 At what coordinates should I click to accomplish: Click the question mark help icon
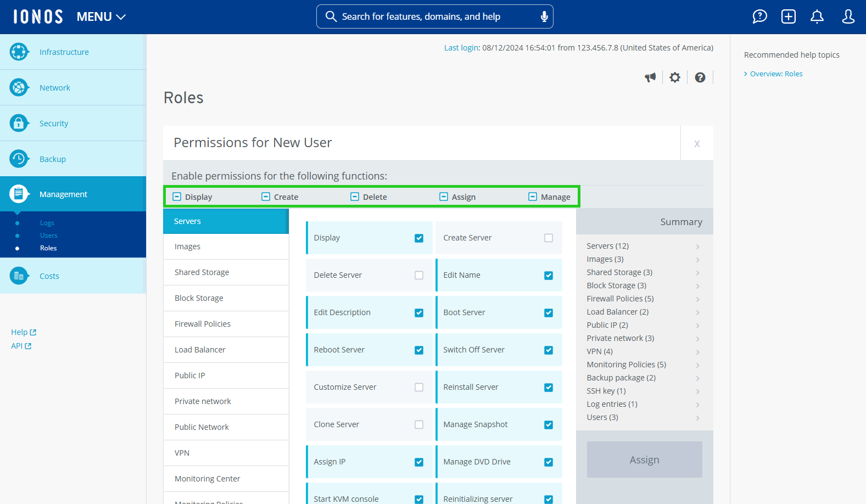[x=700, y=77]
